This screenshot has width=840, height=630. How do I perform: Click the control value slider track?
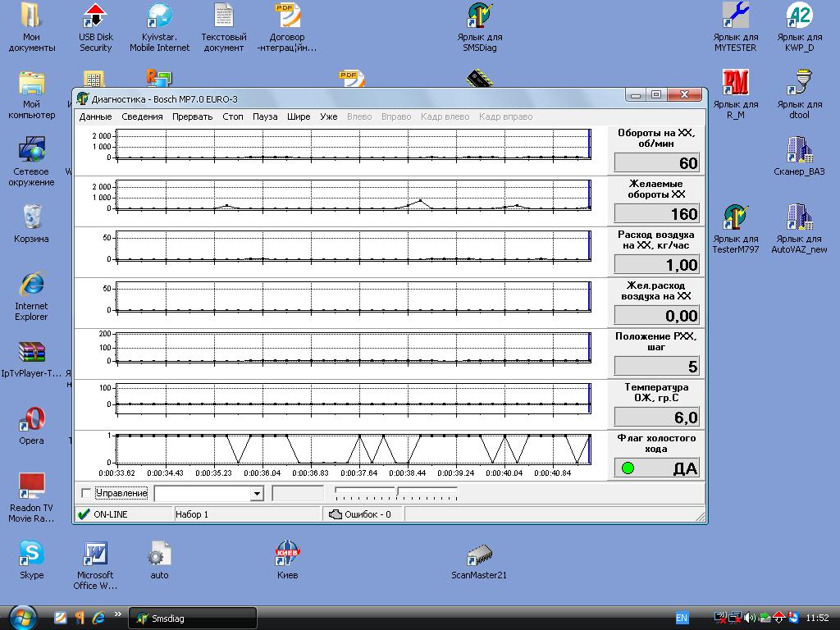tap(396, 491)
